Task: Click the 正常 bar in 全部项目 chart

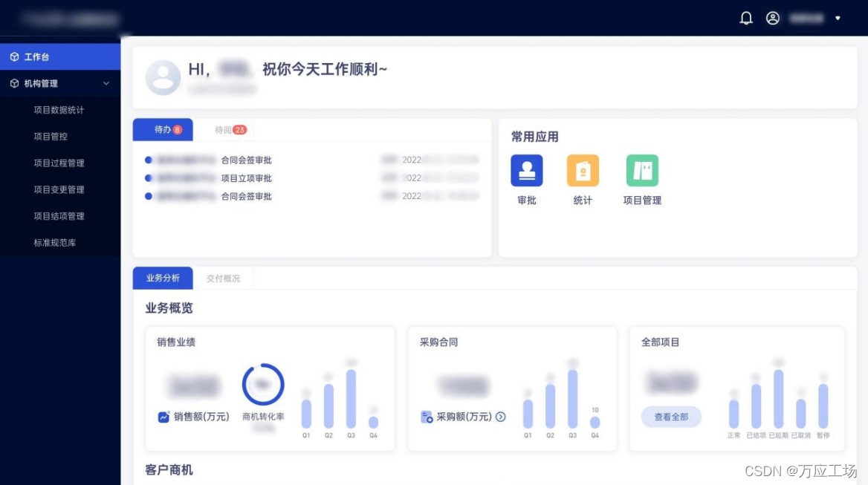Action: point(733,414)
